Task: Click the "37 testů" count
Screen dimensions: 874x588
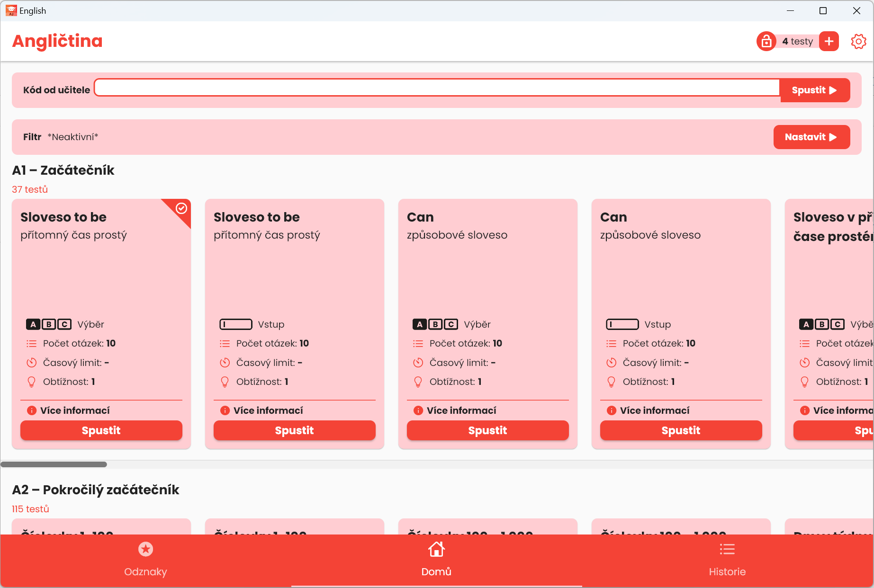Action: point(30,189)
